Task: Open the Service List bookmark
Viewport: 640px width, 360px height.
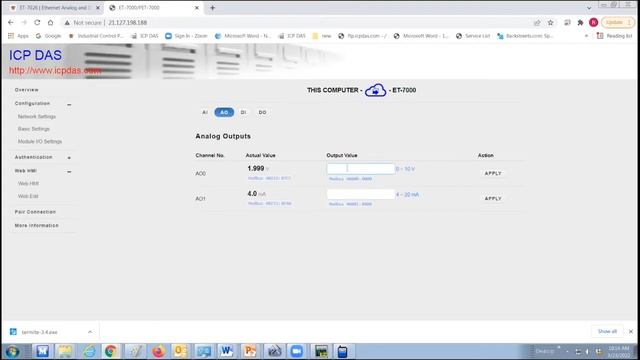Action: (473, 36)
